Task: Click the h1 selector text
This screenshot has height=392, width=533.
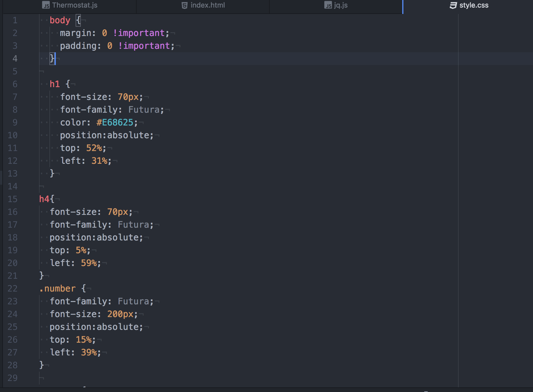Action: (x=55, y=84)
